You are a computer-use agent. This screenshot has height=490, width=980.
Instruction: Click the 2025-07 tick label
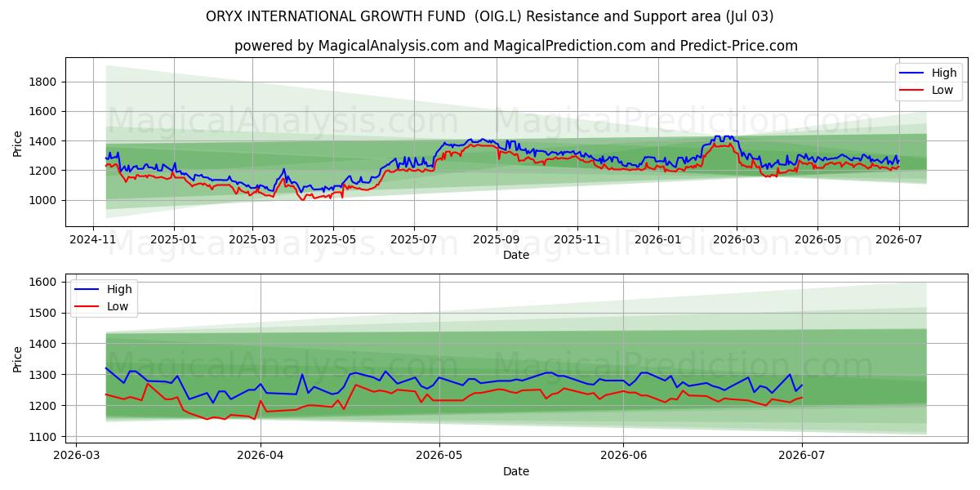[413, 239]
